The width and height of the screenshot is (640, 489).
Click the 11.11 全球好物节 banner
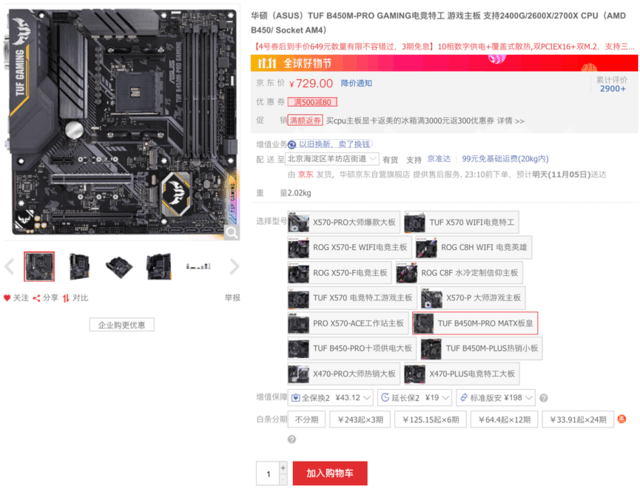coord(444,63)
